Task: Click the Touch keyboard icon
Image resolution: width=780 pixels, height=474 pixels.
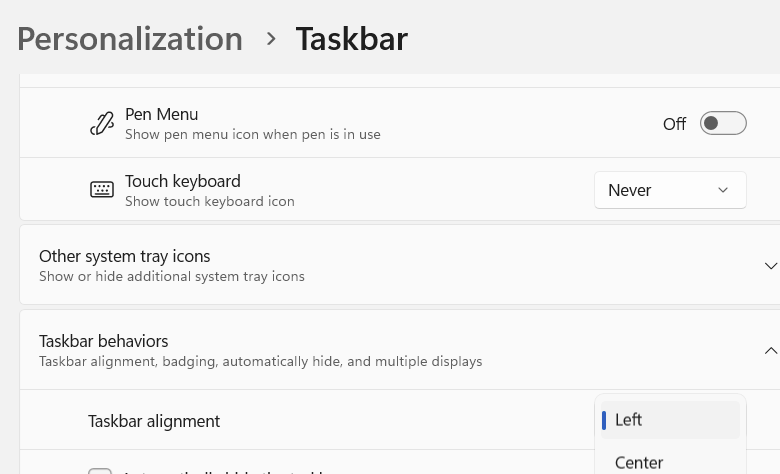Action: 102,190
